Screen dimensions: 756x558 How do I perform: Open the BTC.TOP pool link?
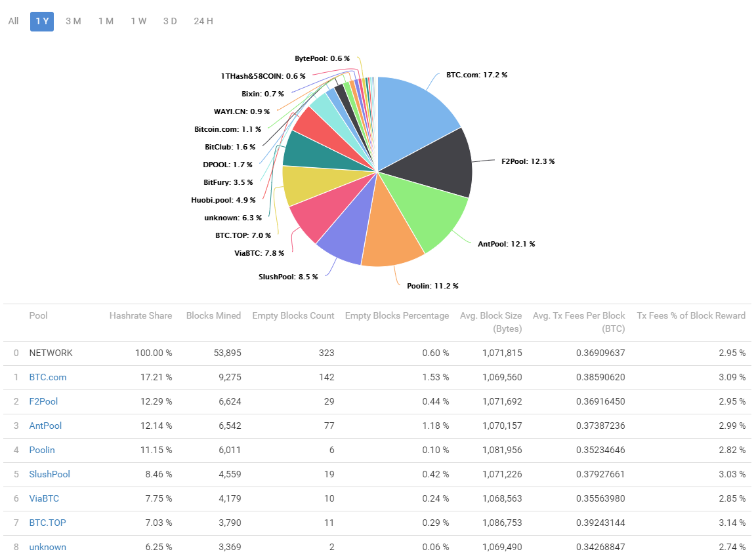click(48, 523)
